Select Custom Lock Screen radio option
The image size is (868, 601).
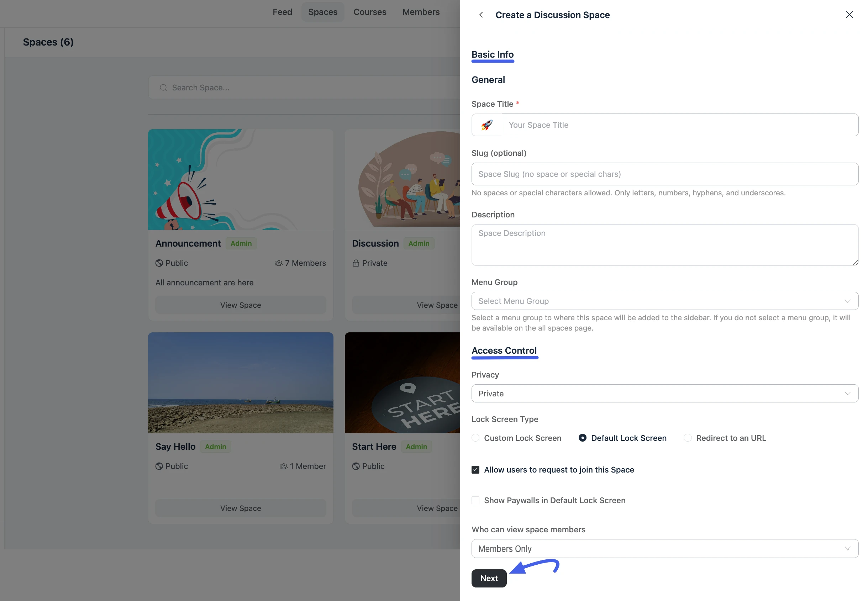[475, 438]
